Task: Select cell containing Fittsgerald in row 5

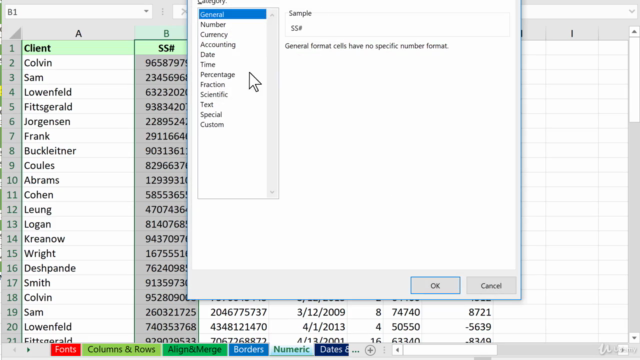Action: click(x=78, y=107)
